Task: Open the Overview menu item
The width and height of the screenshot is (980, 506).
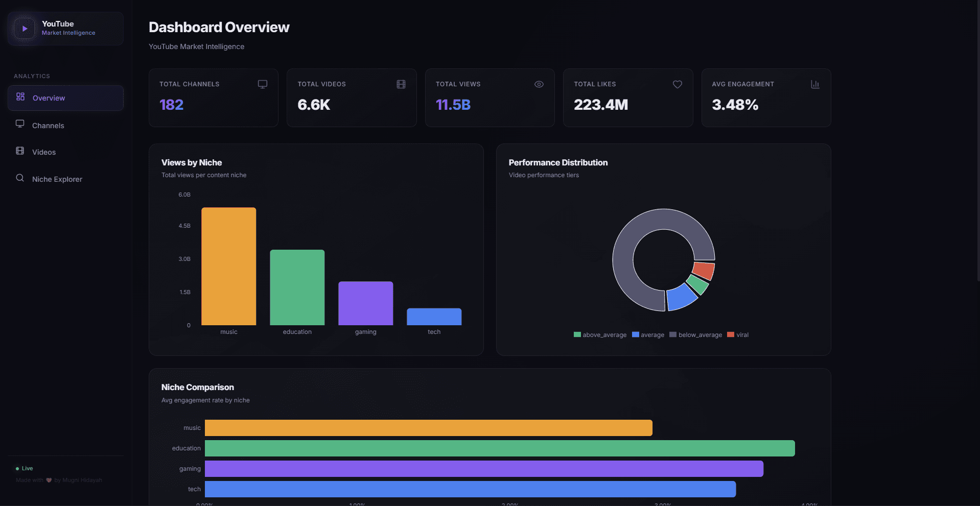Action: pos(65,98)
